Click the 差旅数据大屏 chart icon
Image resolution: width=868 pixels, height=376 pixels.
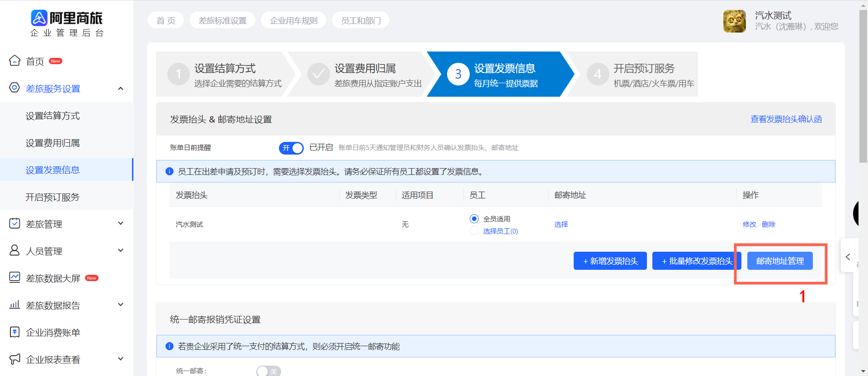14,277
